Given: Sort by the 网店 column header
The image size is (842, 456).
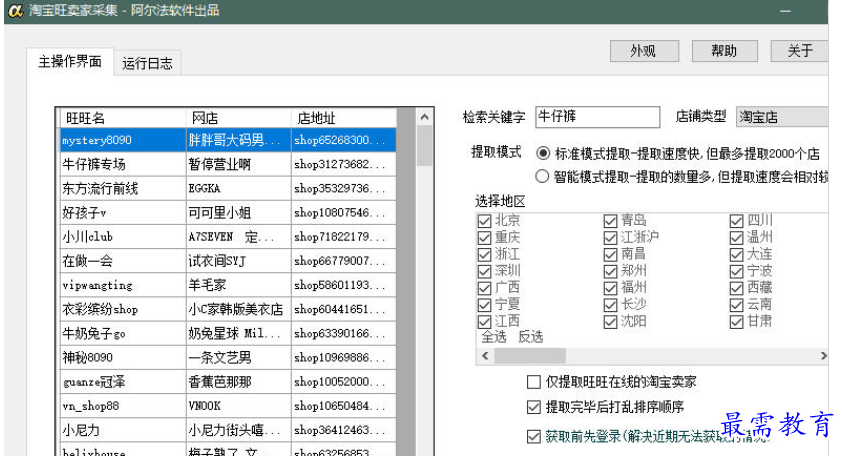Looking at the screenshot, I should coord(239,118).
